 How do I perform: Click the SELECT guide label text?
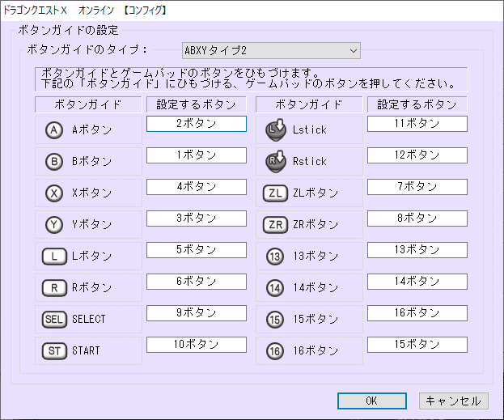[89, 319]
